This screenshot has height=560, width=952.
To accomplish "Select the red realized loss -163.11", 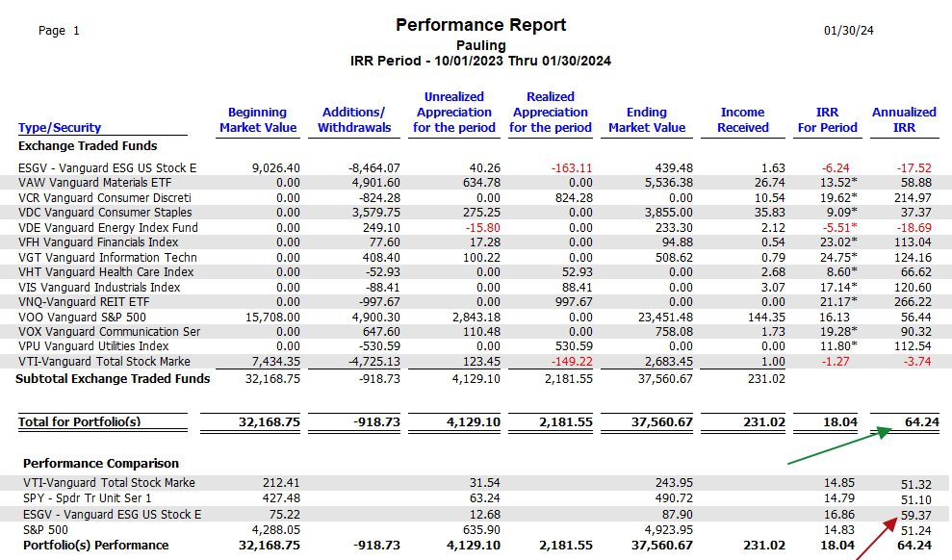I will [x=572, y=168].
